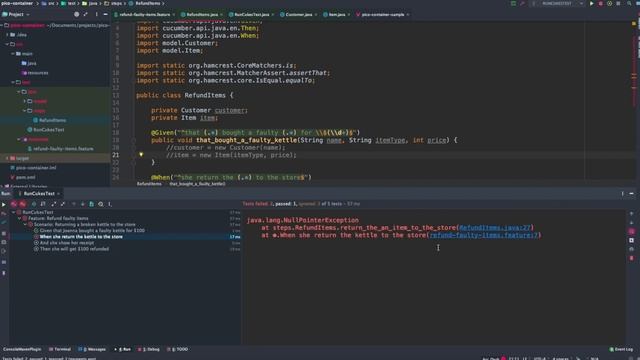
Task: Debug the configuration using the bug icon
Action: pyautogui.click(x=600, y=3)
